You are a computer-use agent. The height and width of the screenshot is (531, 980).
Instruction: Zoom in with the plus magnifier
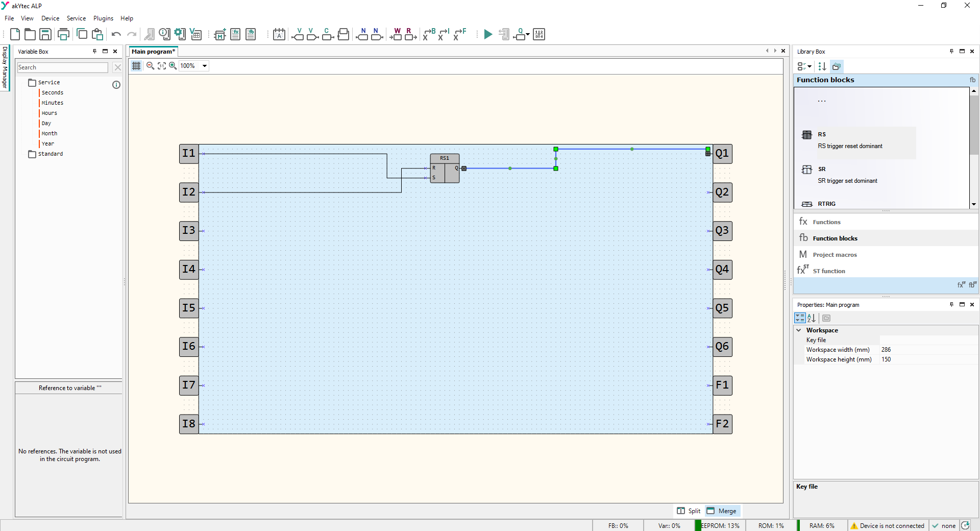(173, 66)
